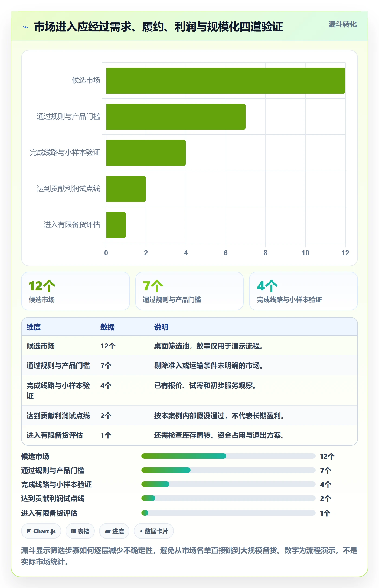
Task: Click '剔除准入或运输条件未明确的市场。' cell
Action: (x=208, y=365)
